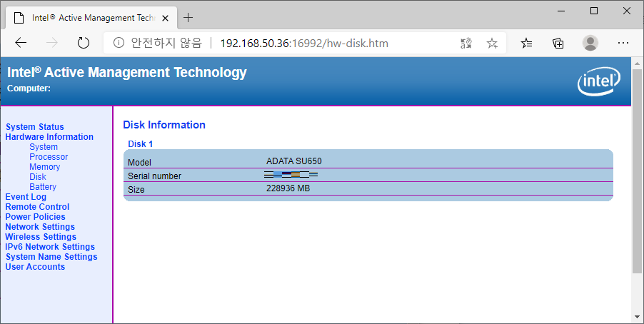Open the IPv6 Network Settings page
The height and width of the screenshot is (324, 644).
pos(50,246)
